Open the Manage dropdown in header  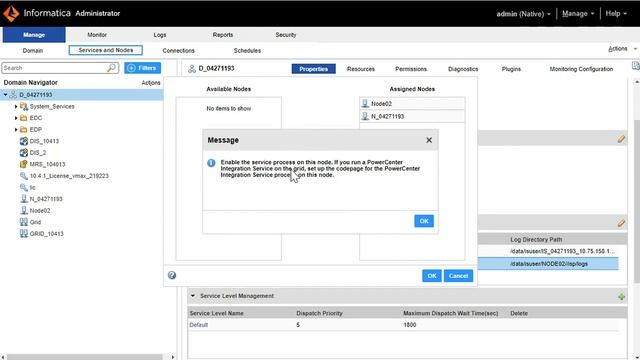pos(578,14)
